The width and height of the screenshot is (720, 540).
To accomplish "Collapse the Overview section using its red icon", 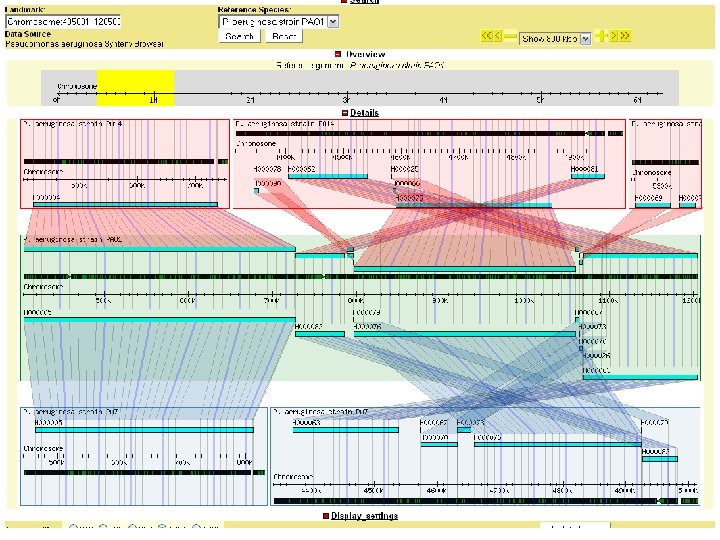I will [x=338, y=54].
